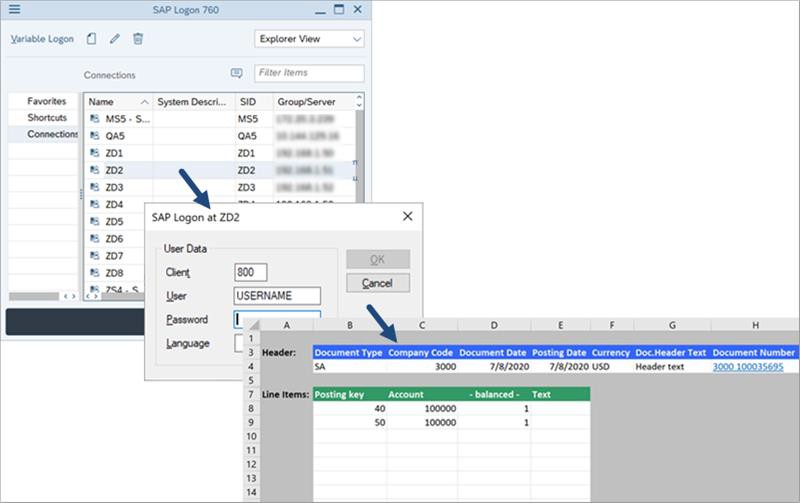Click the Account header cell
800x503 pixels.
pyautogui.click(x=421, y=394)
